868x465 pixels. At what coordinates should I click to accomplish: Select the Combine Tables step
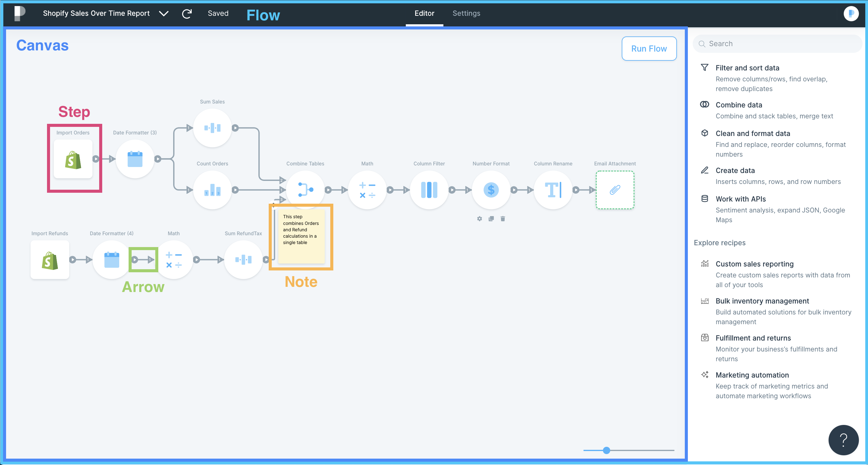[305, 189]
